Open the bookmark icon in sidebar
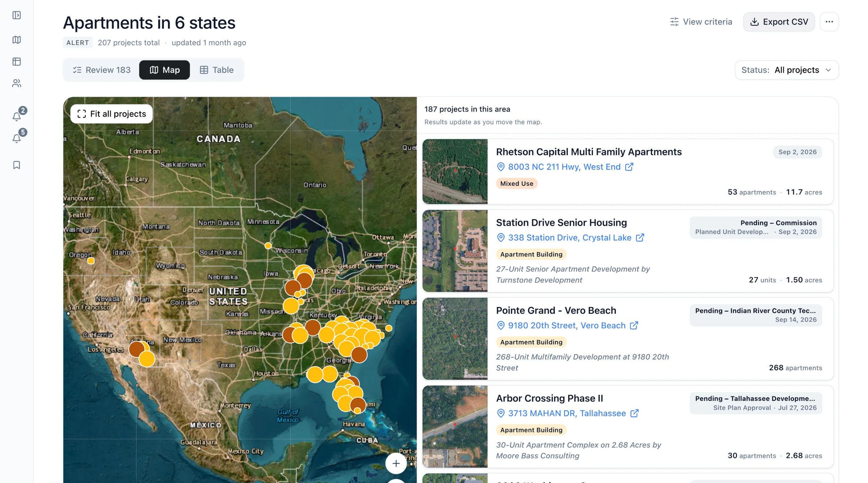The height and width of the screenshot is (483, 868). 17,165
